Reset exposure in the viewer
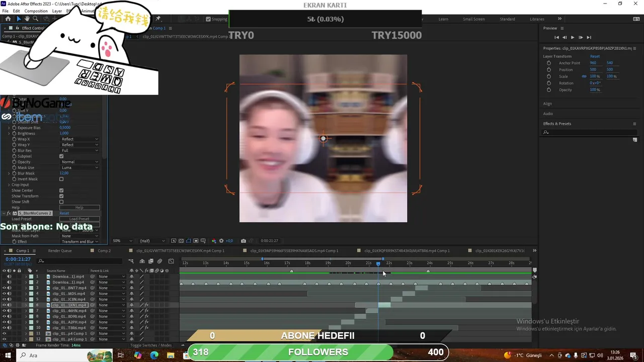The image size is (644, 362). pos(221,241)
